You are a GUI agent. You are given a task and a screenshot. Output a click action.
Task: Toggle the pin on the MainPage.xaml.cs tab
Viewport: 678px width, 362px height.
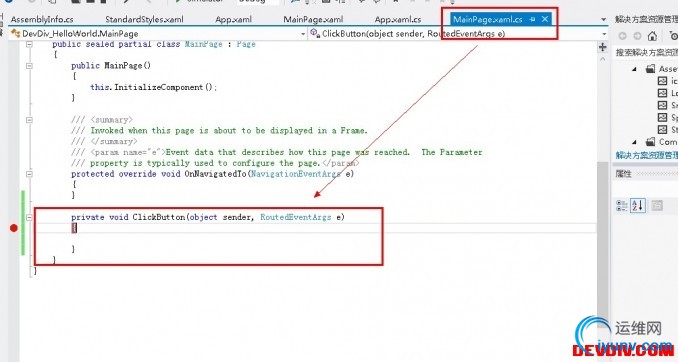[532, 19]
